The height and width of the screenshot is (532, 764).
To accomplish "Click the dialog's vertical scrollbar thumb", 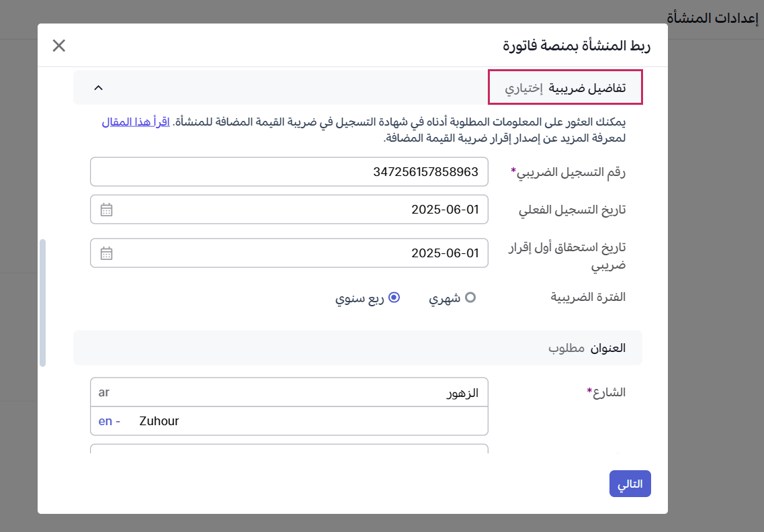I will click(43, 302).
